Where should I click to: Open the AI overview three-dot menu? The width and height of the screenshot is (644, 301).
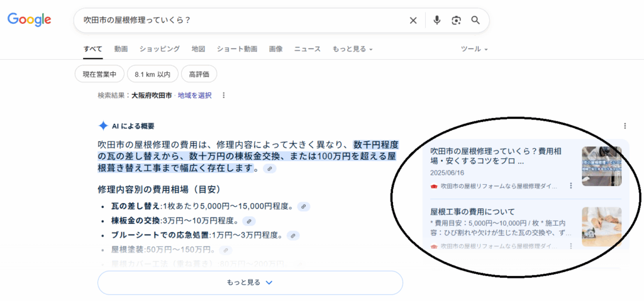click(x=625, y=126)
